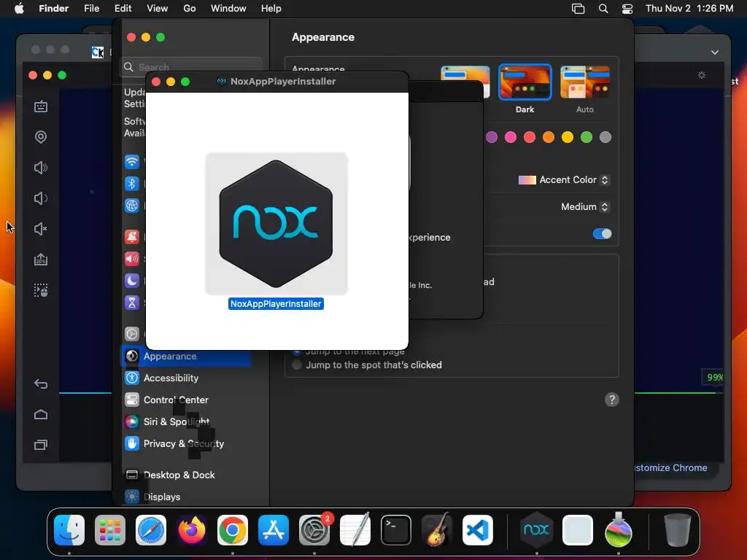Open GarageBand from the Dock

click(x=437, y=529)
